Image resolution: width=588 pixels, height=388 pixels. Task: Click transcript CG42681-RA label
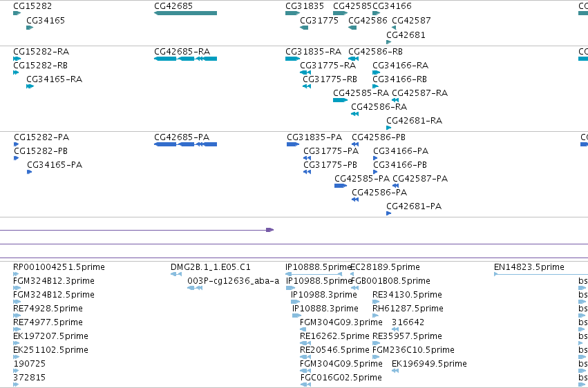[x=415, y=121]
